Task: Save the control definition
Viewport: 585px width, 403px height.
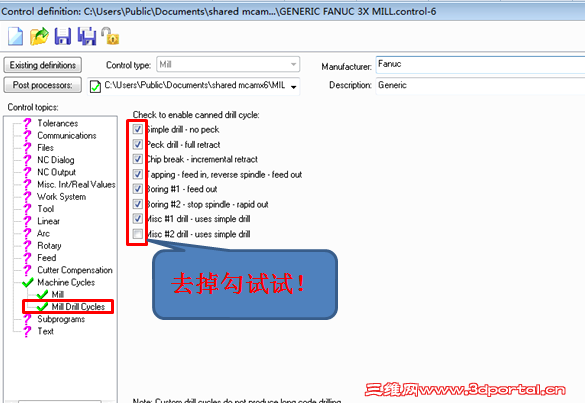Action: coord(63,37)
